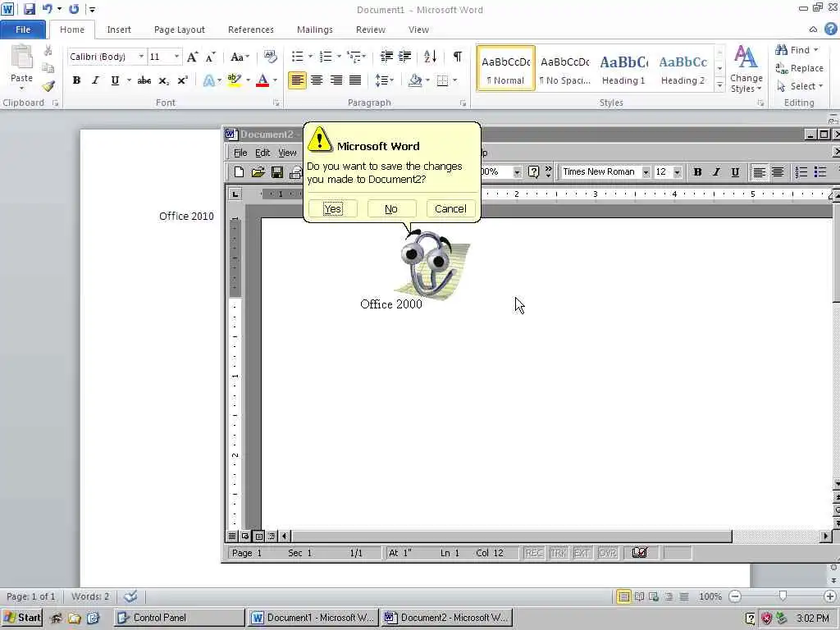
Task: Open the Edit menu in Word 2000
Action: [262, 153]
